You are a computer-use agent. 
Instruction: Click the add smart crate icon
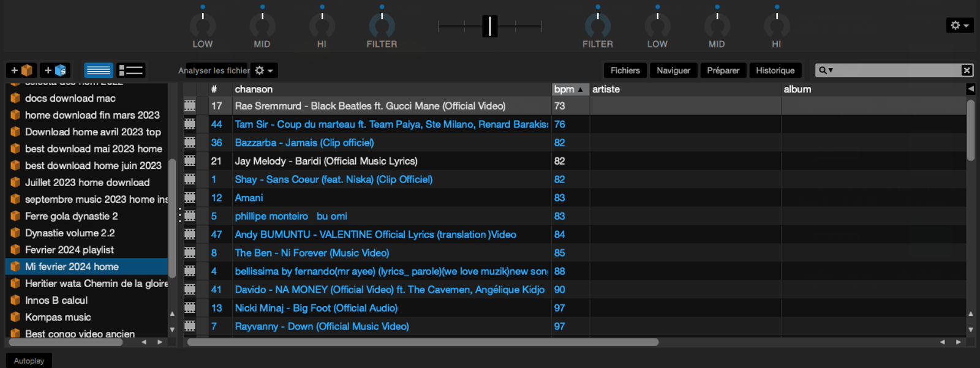pos(55,70)
